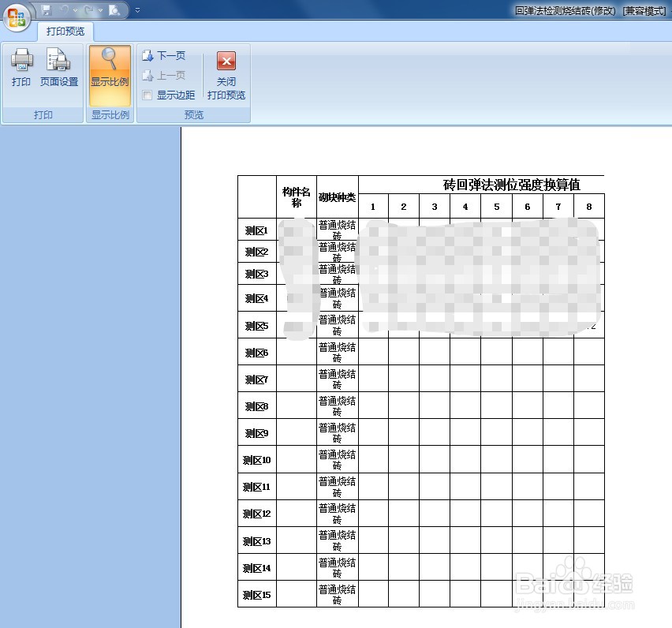Click 普通烧结砖 in the 测区10 row
Viewport: 672px width, 628px height.
tap(338, 460)
